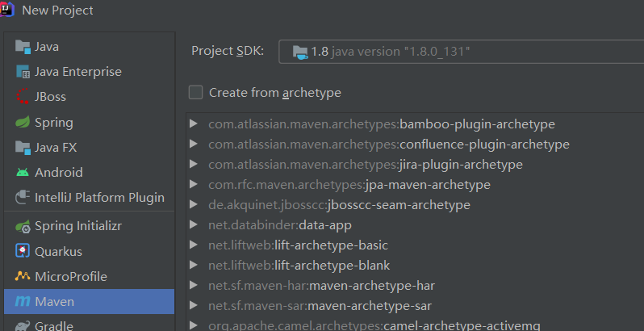Select the highlighted Maven entry

89,301
